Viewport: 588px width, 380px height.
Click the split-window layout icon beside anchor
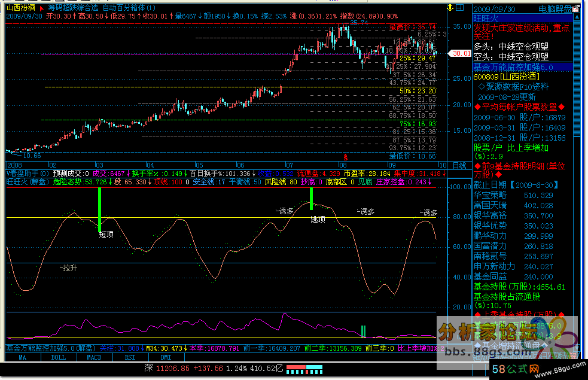(460, 8)
